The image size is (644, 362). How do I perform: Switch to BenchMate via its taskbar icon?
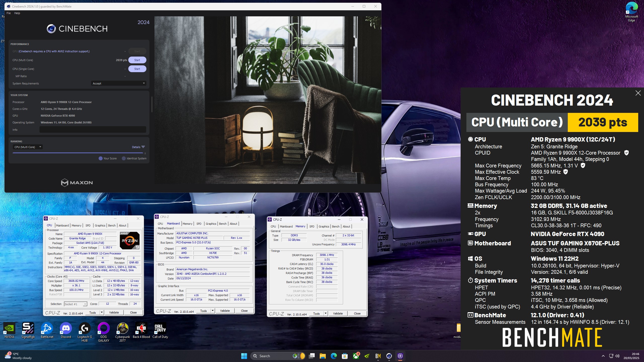tap(378, 356)
